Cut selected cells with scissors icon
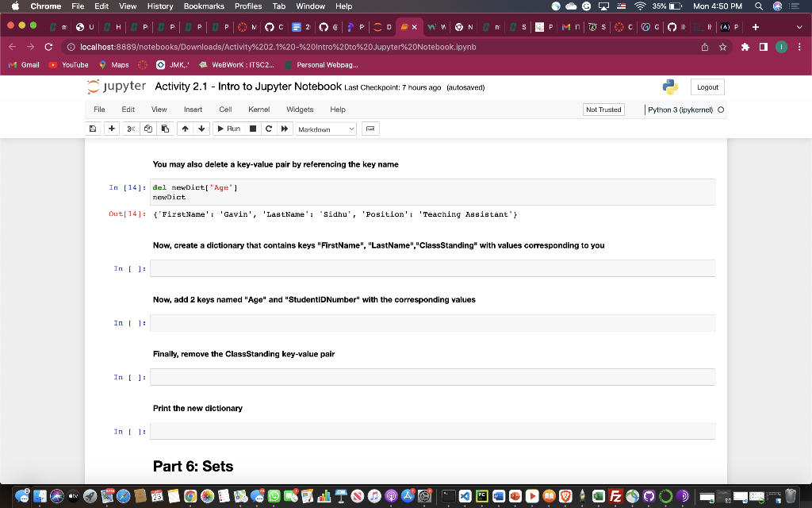 coord(131,129)
